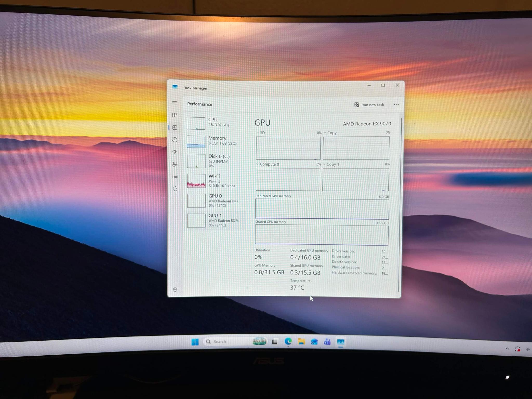Click the CPU mini graph thumbnail
Image resolution: width=532 pixels, height=399 pixels.
click(x=196, y=123)
